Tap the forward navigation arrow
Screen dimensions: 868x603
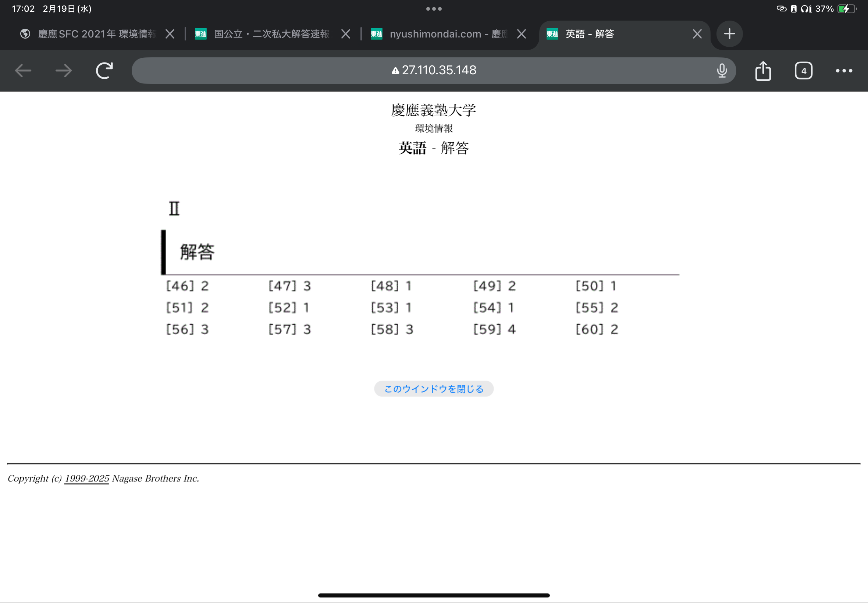(x=64, y=71)
